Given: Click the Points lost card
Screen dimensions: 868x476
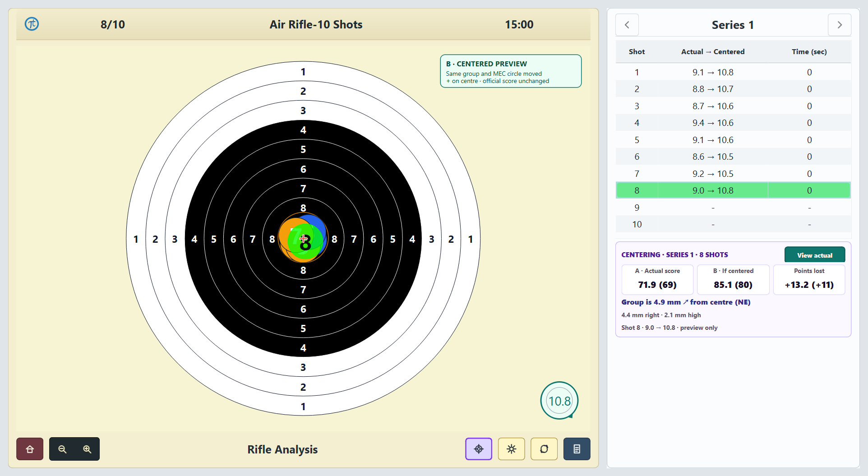Looking at the screenshot, I should pos(809,280).
